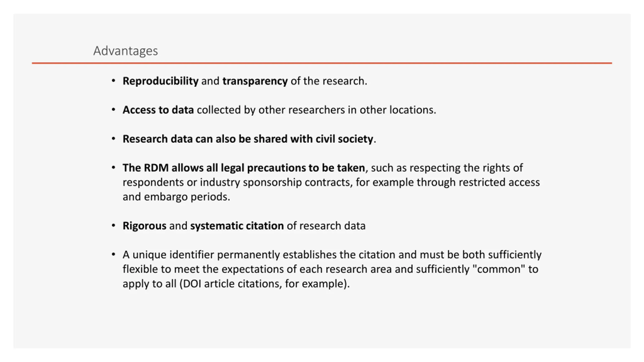Click the bullet before Access to data
Screen dimensions: 644x362
[113, 110]
